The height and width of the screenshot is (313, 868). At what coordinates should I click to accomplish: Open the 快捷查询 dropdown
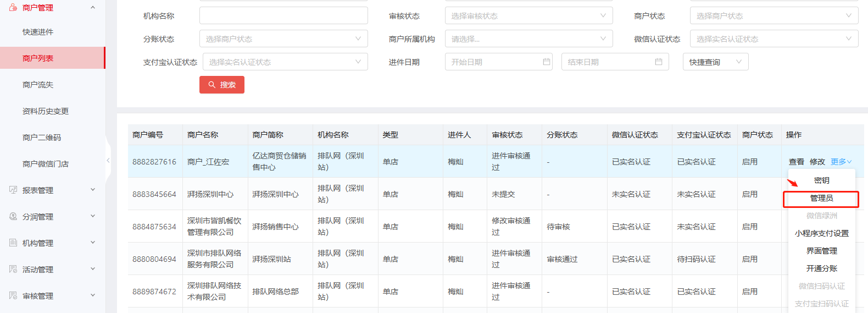(715, 62)
